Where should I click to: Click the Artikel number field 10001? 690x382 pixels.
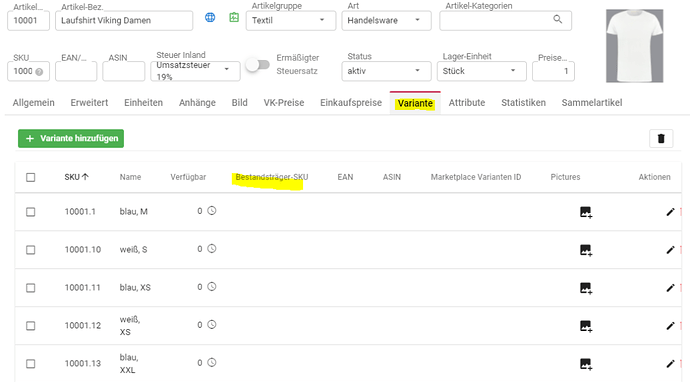pos(28,20)
